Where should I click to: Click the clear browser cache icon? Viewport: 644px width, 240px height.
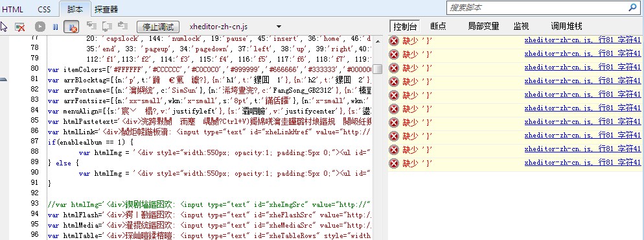pyautogui.click(x=19, y=27)
